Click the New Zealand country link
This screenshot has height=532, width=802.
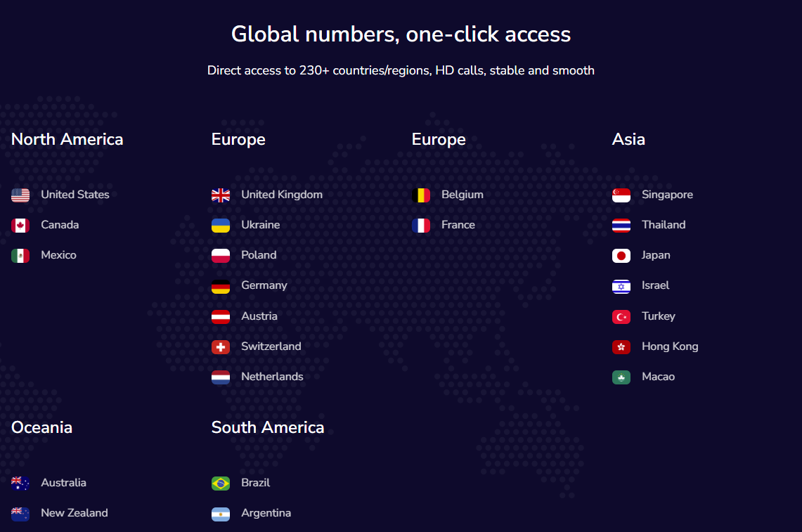[x=75, y=513]
